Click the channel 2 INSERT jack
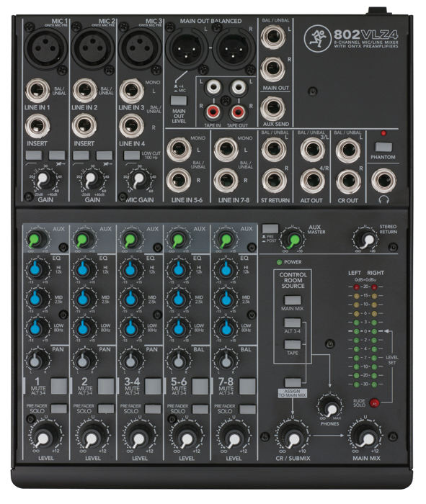The height and width of the screenshot is (504, 426). click(84, 126)
